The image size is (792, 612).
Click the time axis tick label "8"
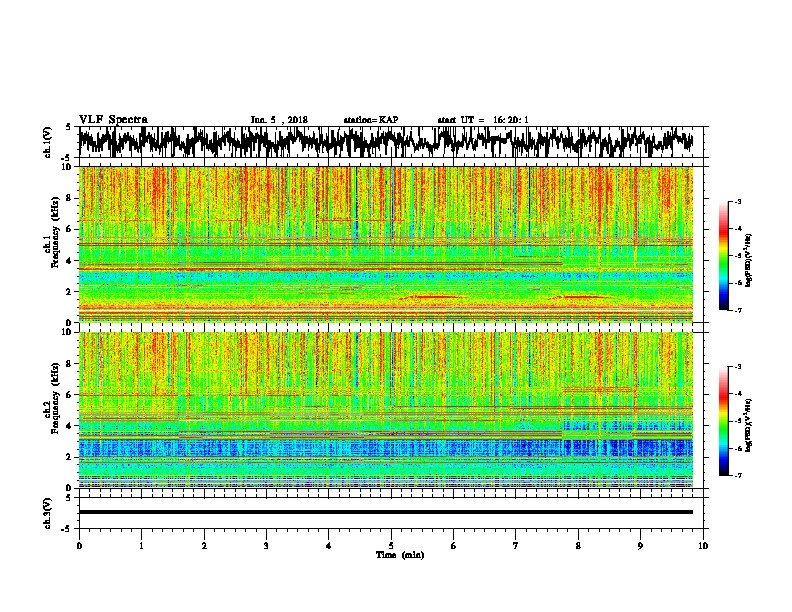coord(578,546)
